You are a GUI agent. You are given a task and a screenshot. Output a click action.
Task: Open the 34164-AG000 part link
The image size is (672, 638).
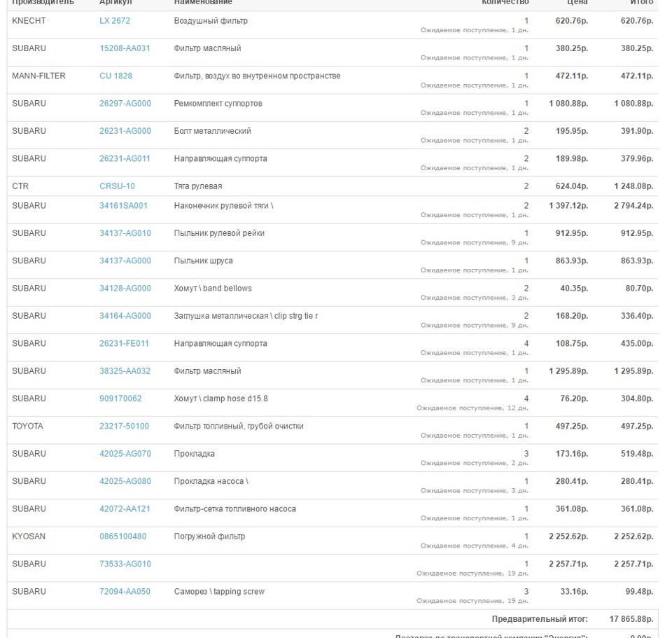[x=125, y=316]
